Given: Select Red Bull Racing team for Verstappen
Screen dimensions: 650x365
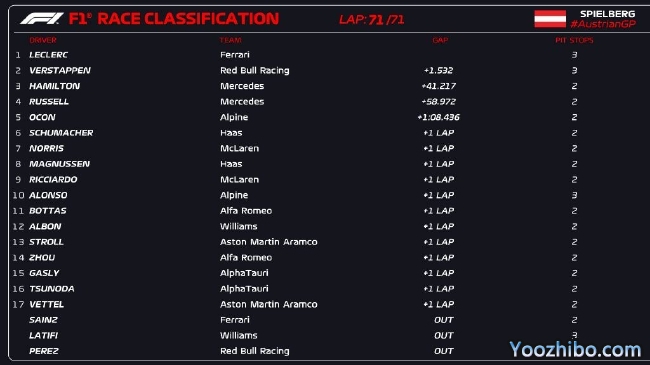Looking at the screenshot, I should [255, 71].
